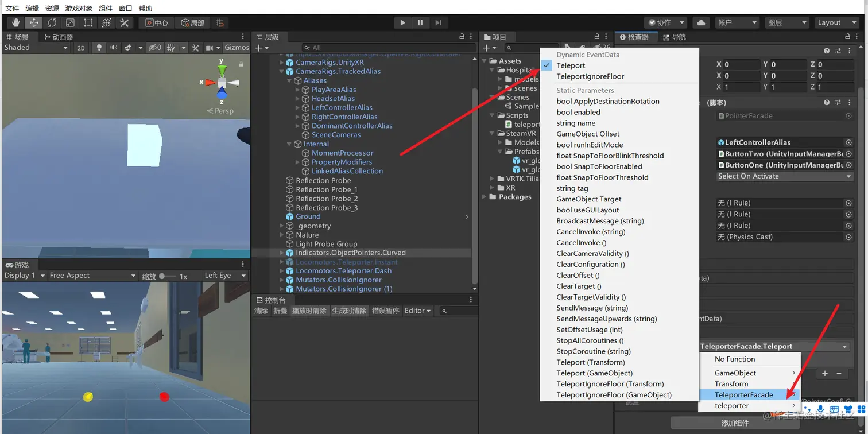Toggle the 折叠 collapse option in Console
868x434 pixels.
click(280, 311)
